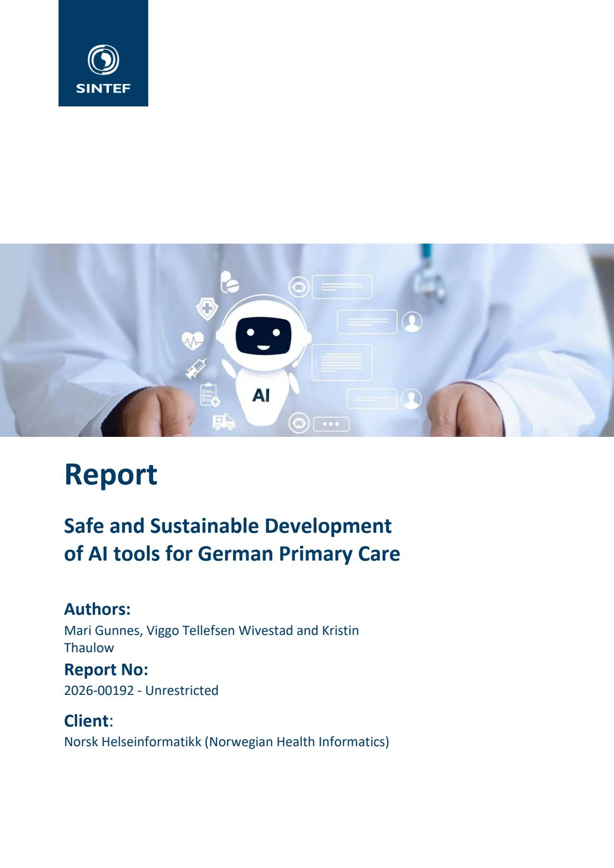Image resolution: width=614 pixels, height=868 pixels.
Task: Click the clipboard checklist icon
Action: [209, 395]
